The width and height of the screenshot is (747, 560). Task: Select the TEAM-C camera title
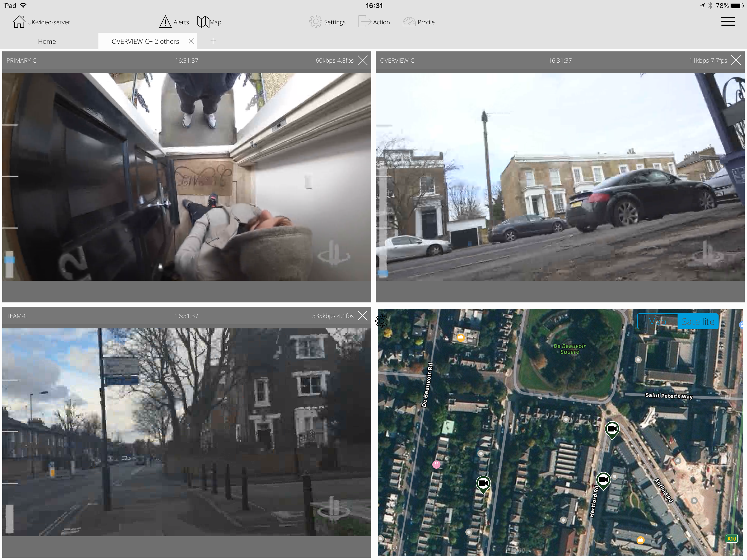17,316
